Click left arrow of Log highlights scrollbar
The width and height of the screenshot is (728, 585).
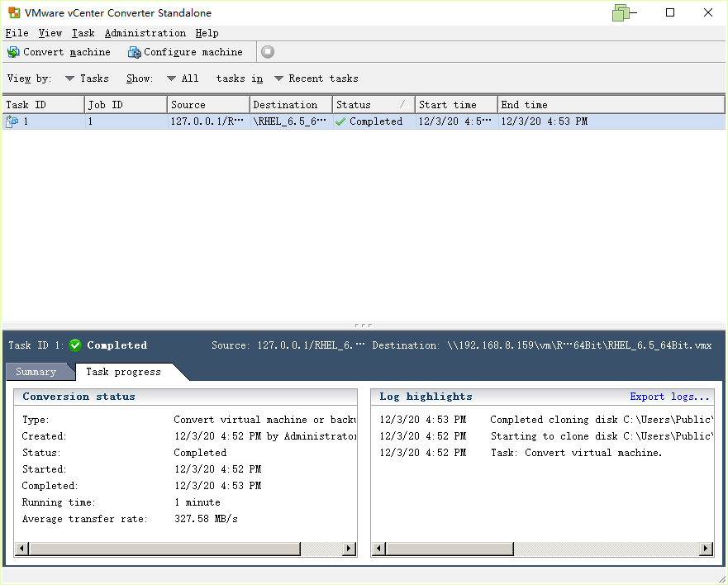[378, 549]
